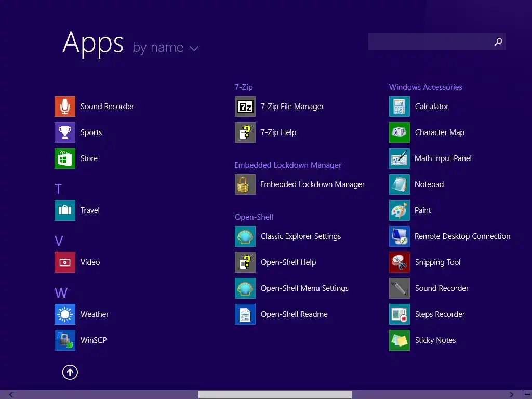Select the 'W' letter group header
The image size is (532, 399).
61,293
